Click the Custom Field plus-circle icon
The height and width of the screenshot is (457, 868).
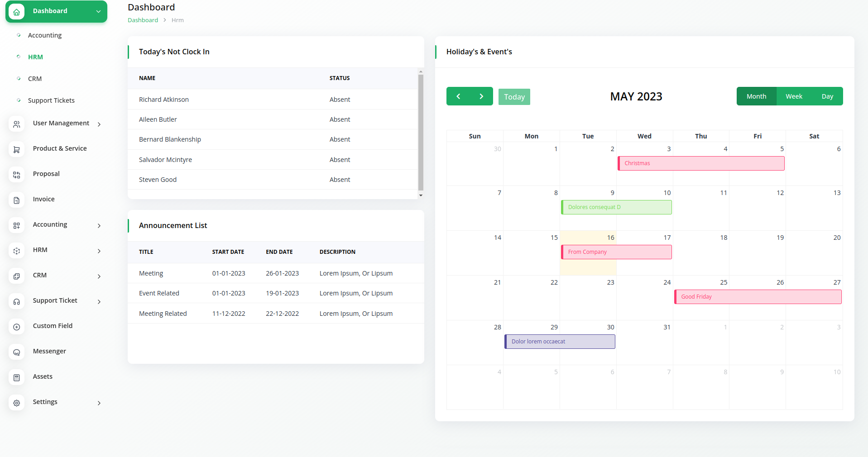point(17,327)
